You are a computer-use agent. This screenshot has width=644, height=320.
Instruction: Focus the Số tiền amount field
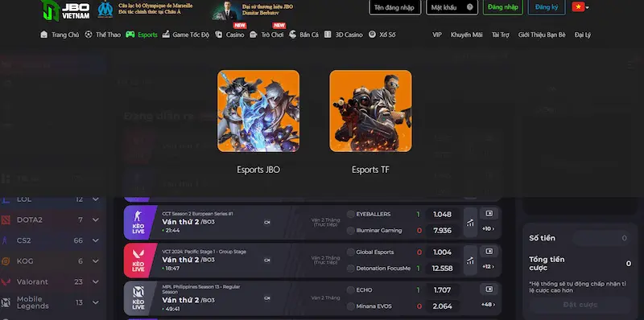pyautogui.click(x=601, y=238)
